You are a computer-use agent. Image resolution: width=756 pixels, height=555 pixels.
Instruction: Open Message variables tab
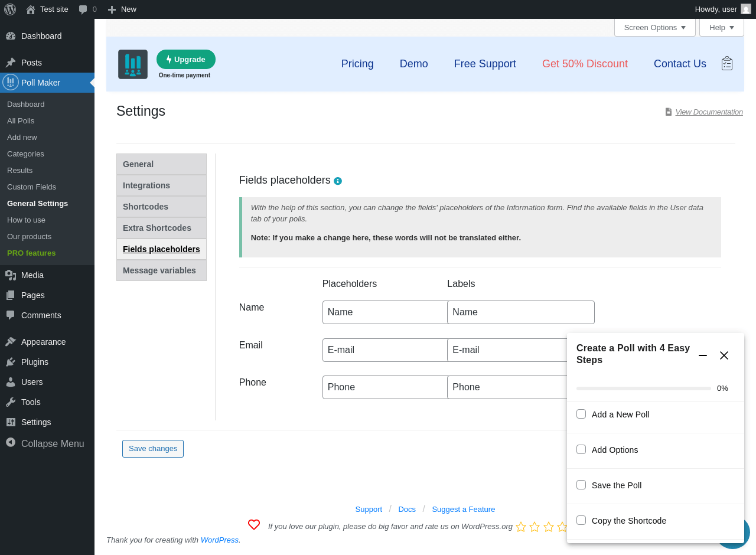161,270
